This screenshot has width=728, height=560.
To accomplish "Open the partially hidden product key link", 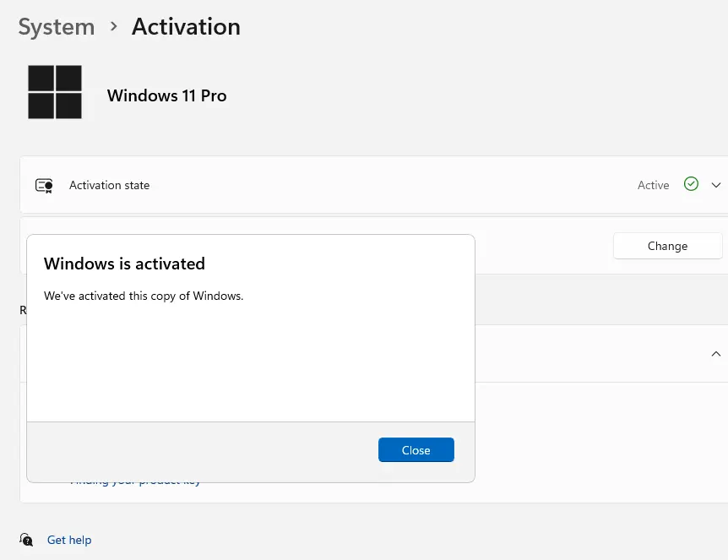I will click(134, 483).
